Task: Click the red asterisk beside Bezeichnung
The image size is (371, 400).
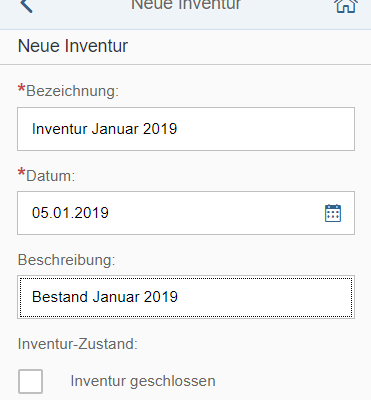Action: pos(21,89)
